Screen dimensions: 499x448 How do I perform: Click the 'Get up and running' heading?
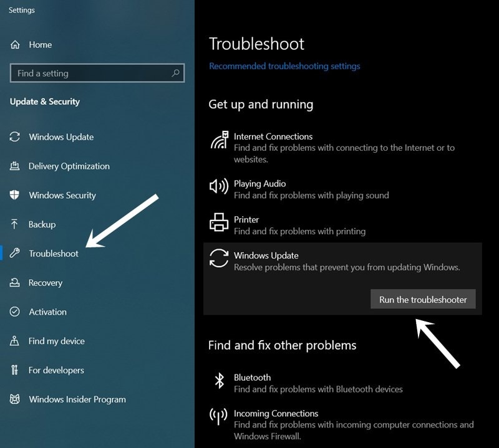(x=261, y=104)
